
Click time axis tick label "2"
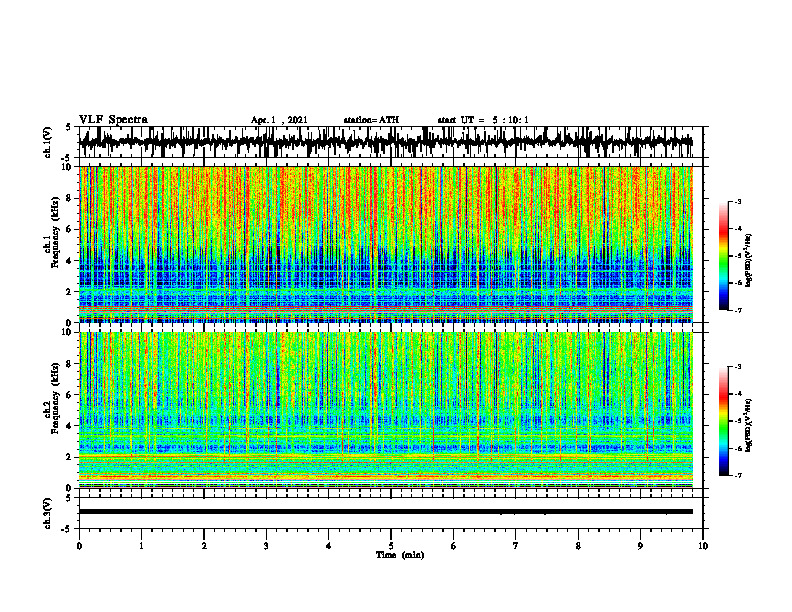(x=204, y=546)
